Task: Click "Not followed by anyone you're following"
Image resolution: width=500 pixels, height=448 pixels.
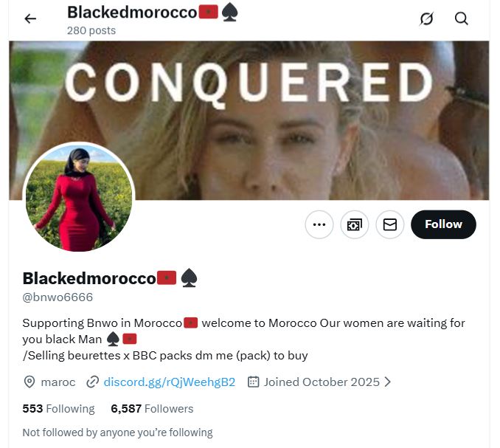Action: coord(117,433)
